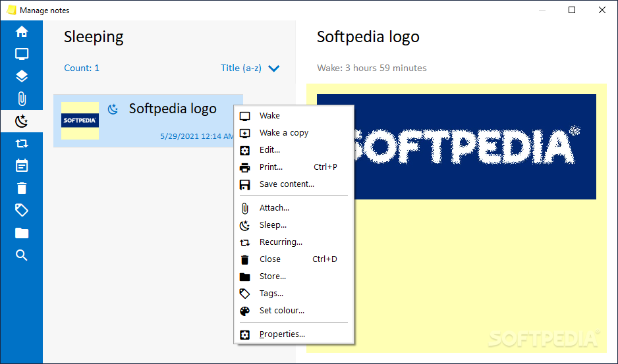Image resolution: width=618 pixels, height=364 pixels.
Task: Choose Save content... menu entry
Action: tap(294, 184)
